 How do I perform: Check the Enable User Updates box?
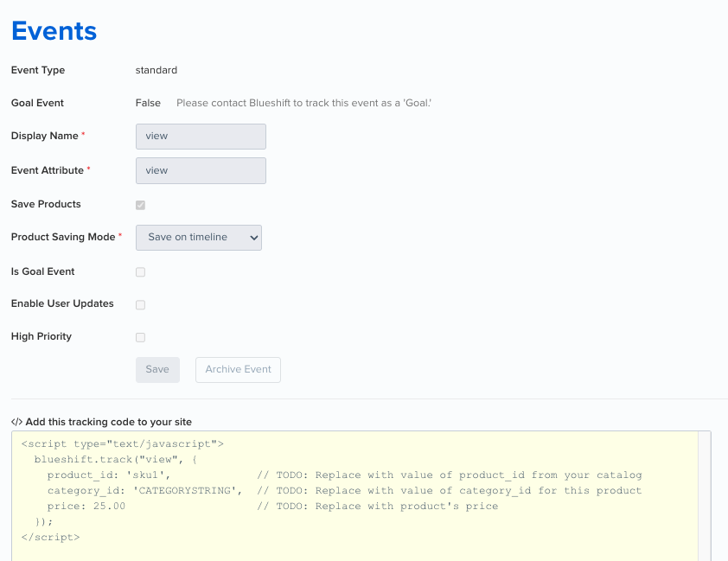tap(141, 305)
